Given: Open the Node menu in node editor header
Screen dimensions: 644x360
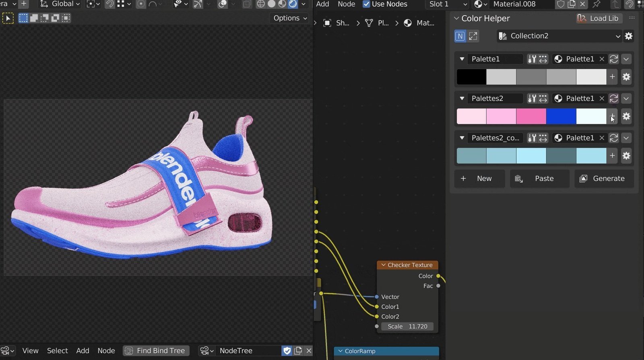Looking at the screenshot, I should (x=347, y=4).
